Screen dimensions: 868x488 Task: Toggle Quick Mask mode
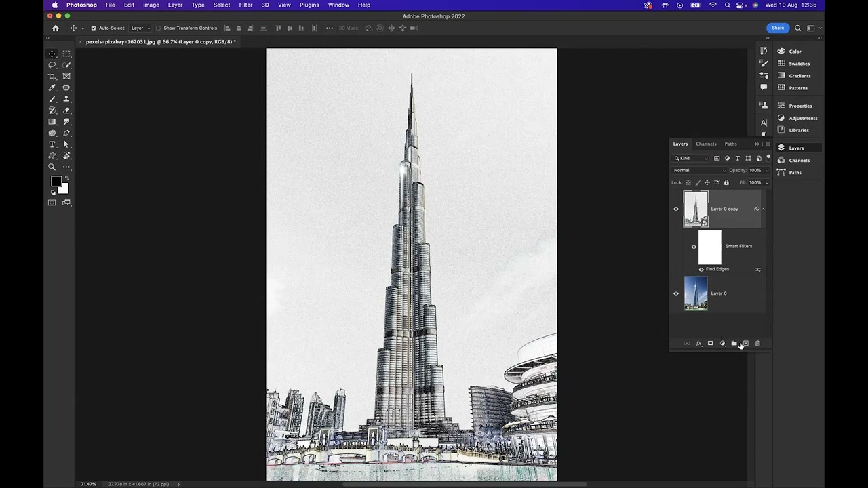52,203
